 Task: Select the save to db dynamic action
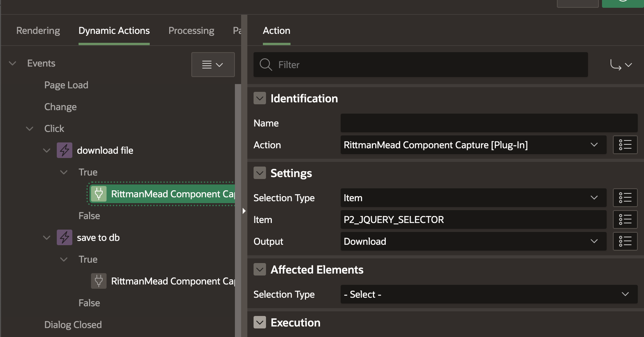tap(98, 237)
